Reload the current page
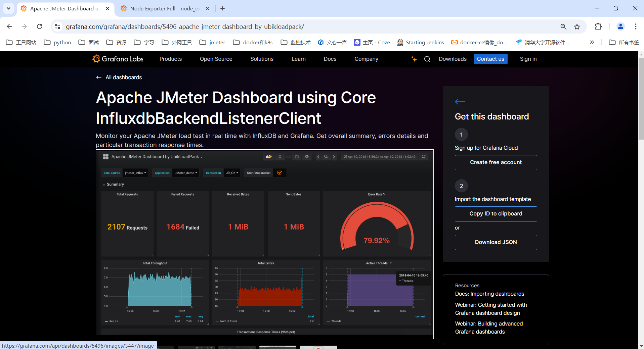 click(x=39, y=27)
